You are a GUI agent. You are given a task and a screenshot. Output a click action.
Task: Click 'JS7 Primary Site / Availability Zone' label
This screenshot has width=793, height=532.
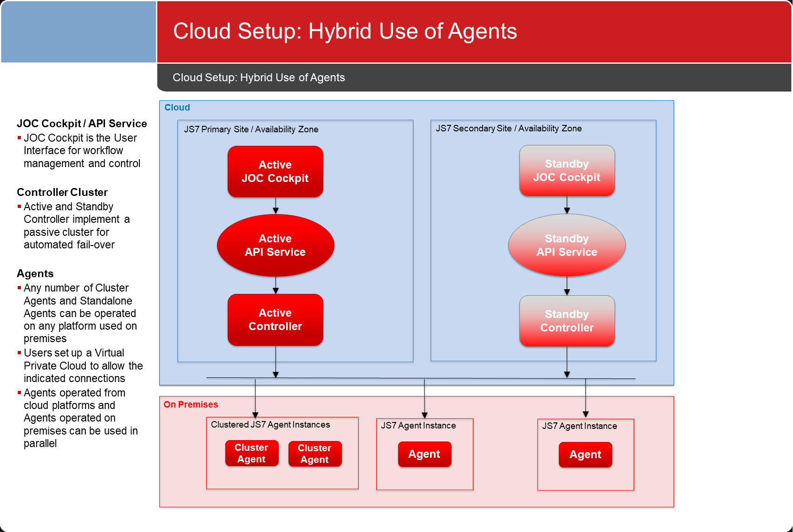pyautogui.click(x=251, y=129)
